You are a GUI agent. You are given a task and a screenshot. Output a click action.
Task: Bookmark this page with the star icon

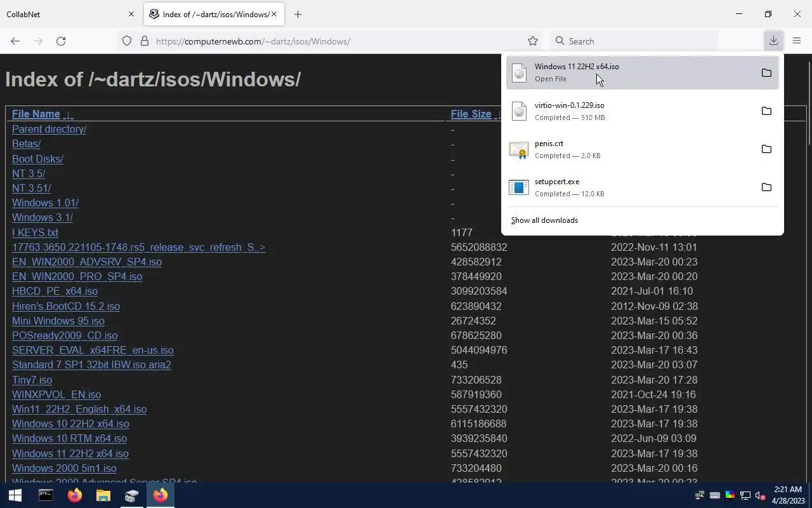[x=533, y=41]
